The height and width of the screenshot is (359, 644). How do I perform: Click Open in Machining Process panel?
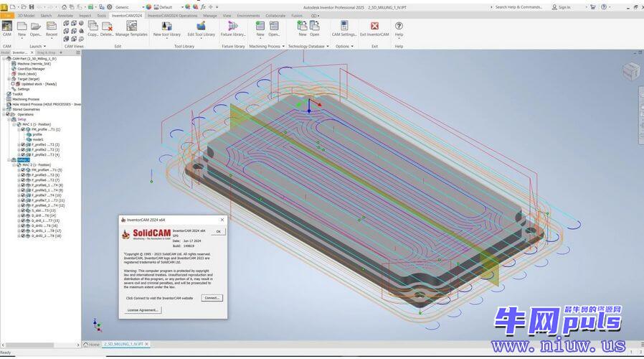tap(274, 29)
